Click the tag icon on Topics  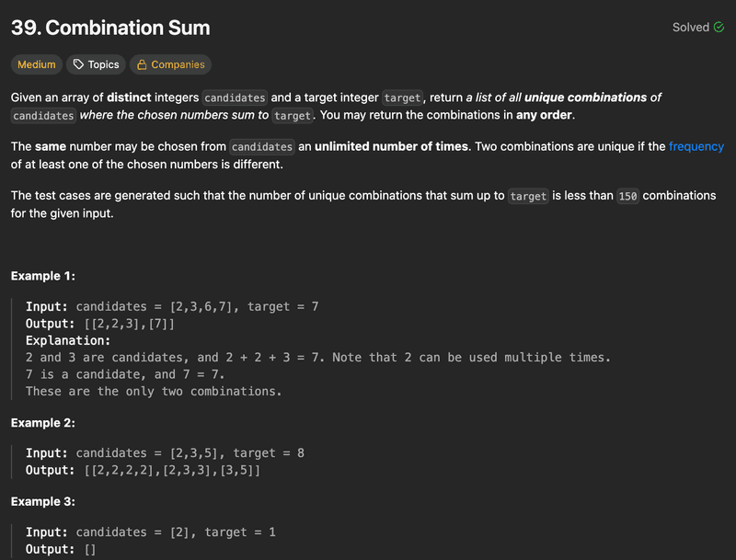pyautogui.click(x=78, y=64)
